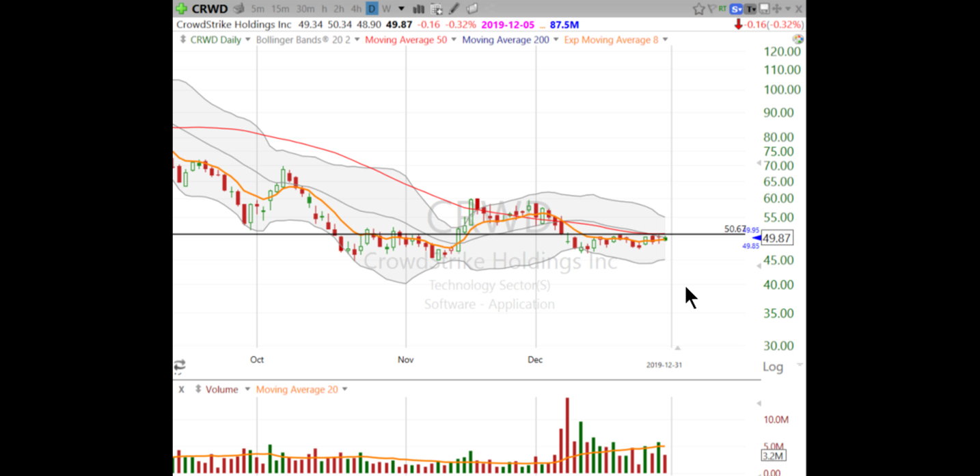Mark CRWD with the star favorite icon
980x476 pixels.
698,9
